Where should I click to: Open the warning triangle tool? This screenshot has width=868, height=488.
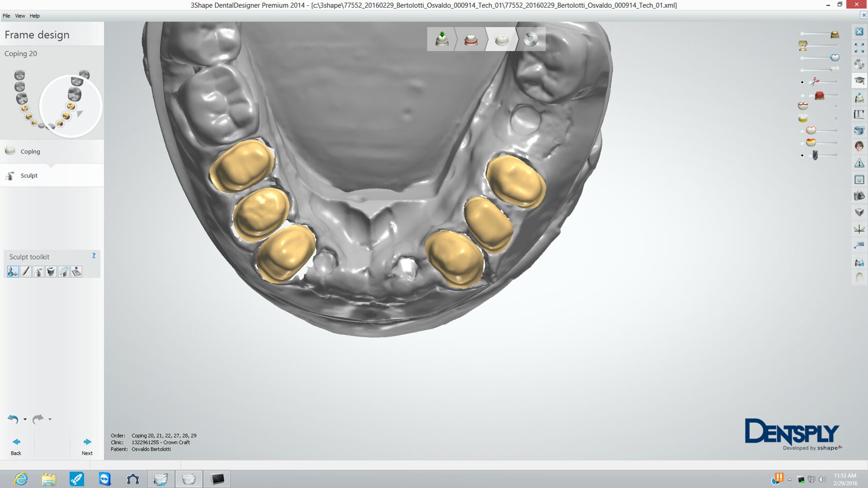pos(859,163)
